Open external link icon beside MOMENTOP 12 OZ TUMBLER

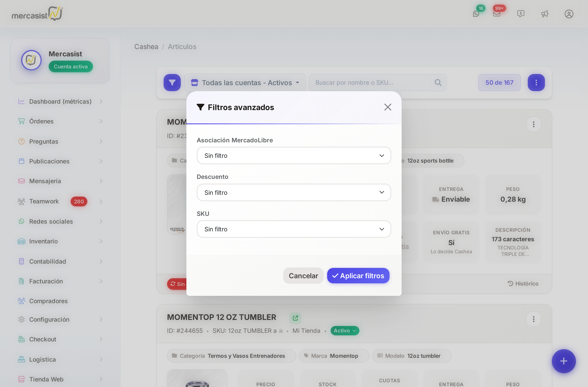[x=295, y=318]
